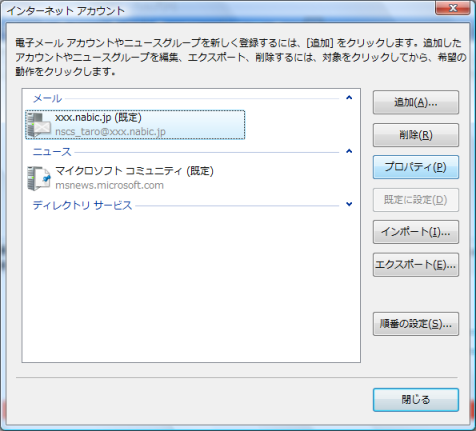The image size is (476, 431).
Task: Select the xxx.nabic.jp (既定) account name
Action: (x=98, y=117)
